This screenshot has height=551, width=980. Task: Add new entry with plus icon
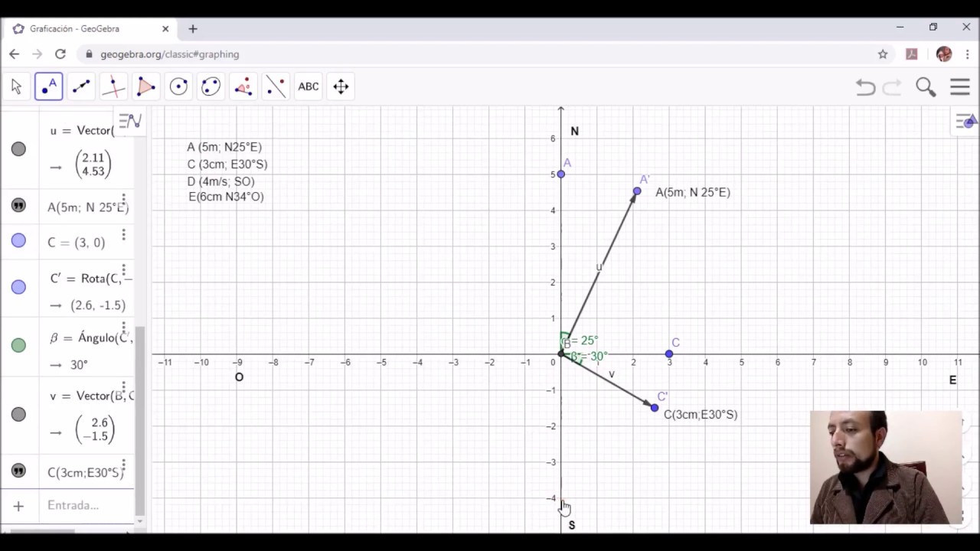pyautogui.click(x=18, y=505)
